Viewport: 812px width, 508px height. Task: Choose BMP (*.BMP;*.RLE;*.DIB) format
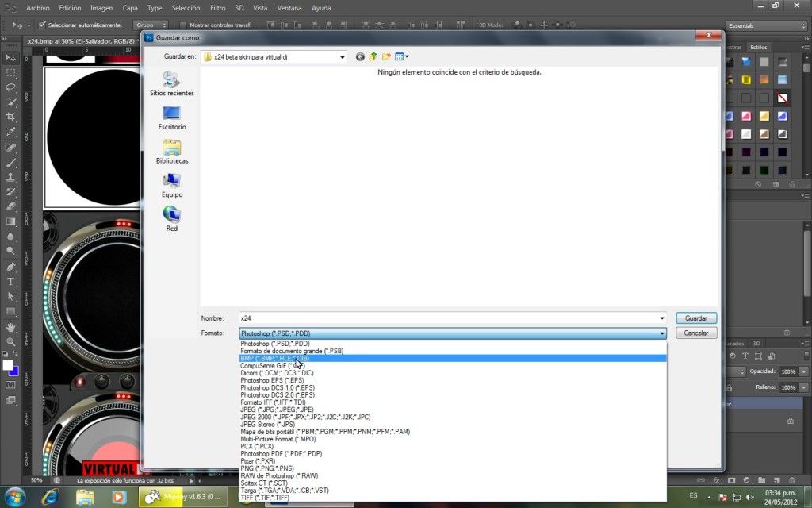coord(453,358)
